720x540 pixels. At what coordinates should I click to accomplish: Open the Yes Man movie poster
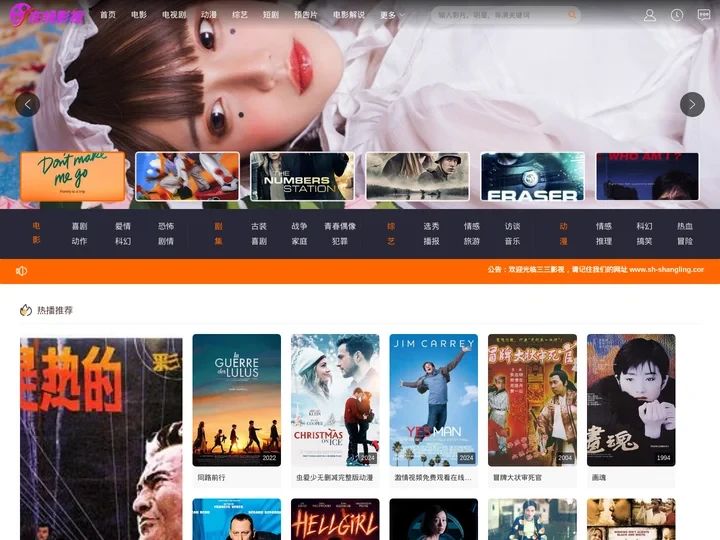click(x=433, y=399)
